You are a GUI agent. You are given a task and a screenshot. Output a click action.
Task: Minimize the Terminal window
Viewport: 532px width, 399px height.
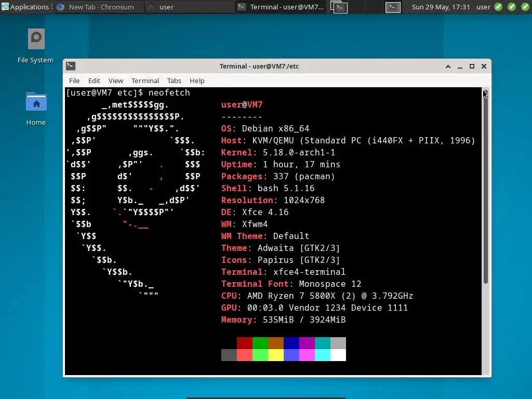click(x=460, y=66)
